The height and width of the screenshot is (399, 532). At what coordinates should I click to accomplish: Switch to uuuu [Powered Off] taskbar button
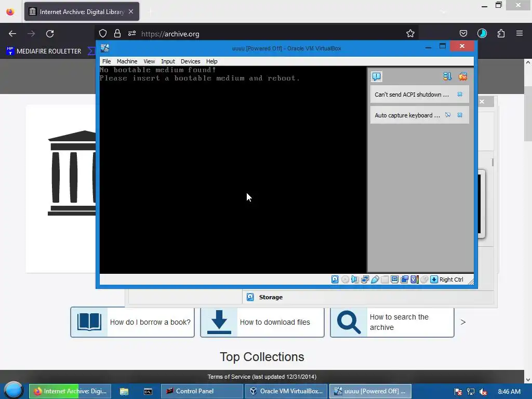[370, 391]
